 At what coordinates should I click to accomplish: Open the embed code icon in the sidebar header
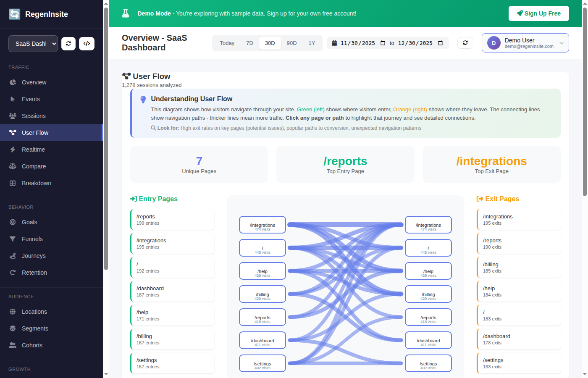click(x=87, y=43)
